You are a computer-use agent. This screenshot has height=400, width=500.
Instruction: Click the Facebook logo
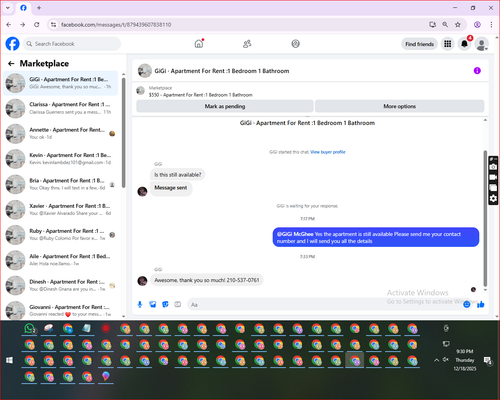click(x=13, y=44)
